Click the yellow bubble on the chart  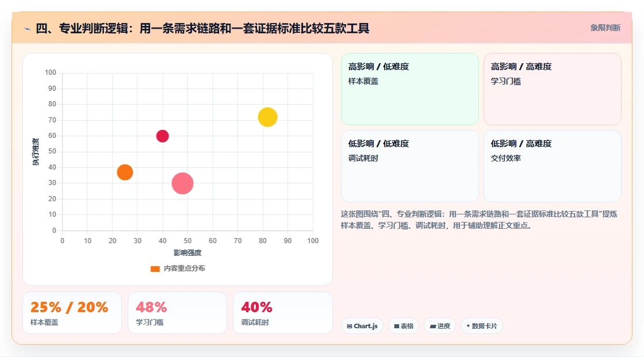(x=268, y=117)
